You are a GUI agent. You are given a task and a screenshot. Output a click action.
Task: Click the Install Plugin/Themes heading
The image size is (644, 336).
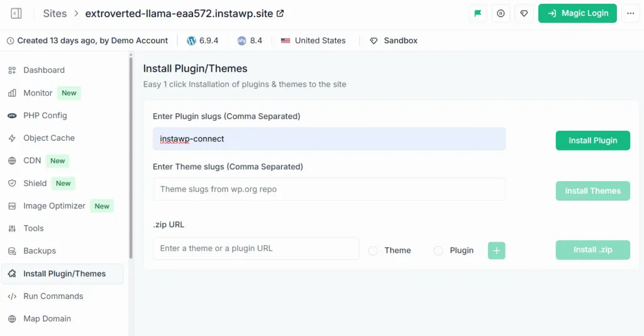[x=195, y=69]
